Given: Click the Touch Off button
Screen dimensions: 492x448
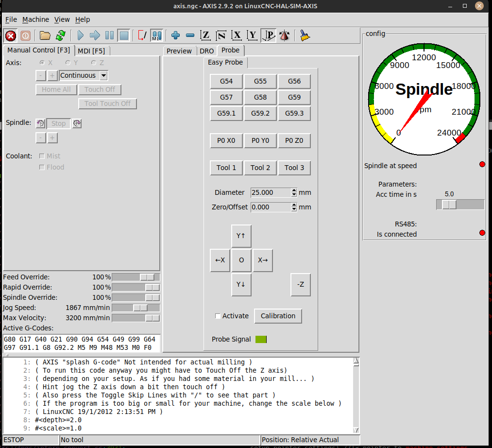Looking at the screenshot, I should pos(100,89).
